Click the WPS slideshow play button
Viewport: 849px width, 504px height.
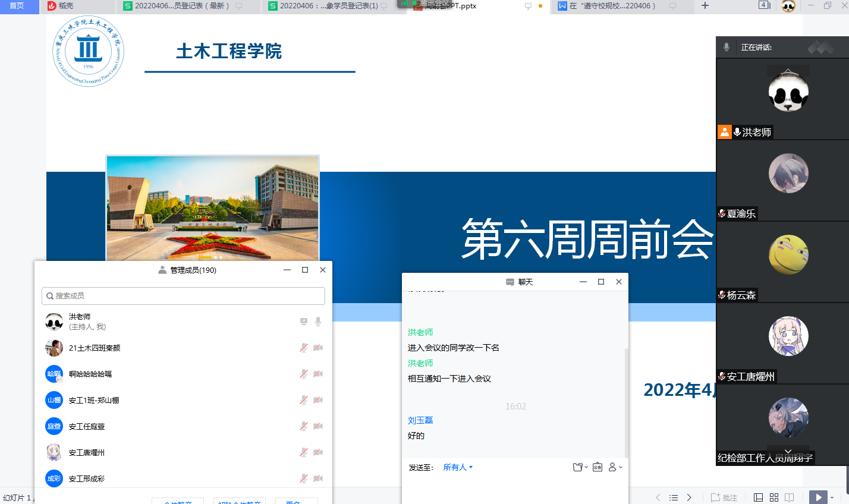[818, 497]
